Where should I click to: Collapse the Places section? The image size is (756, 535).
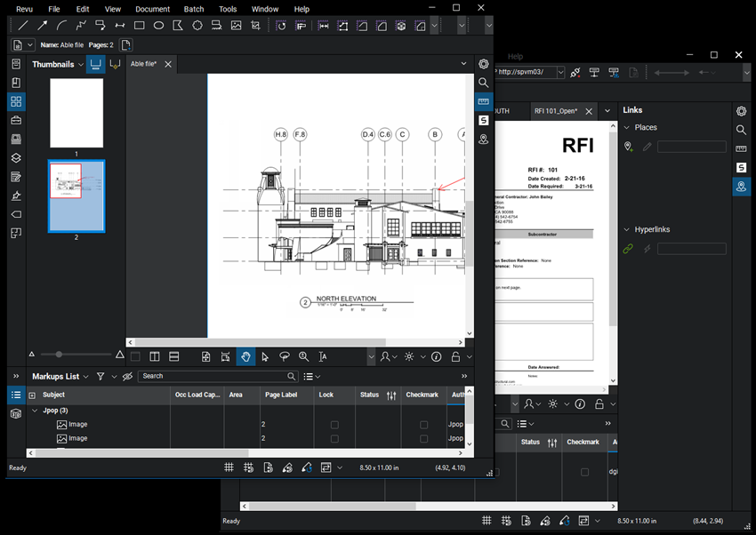626,128
